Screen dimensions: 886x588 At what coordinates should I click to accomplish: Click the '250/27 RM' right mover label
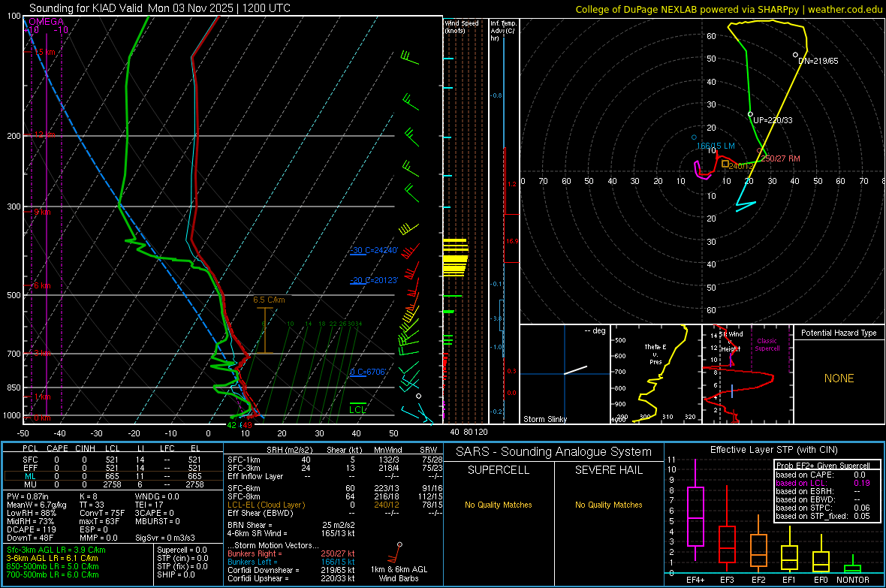click(780, 158)
